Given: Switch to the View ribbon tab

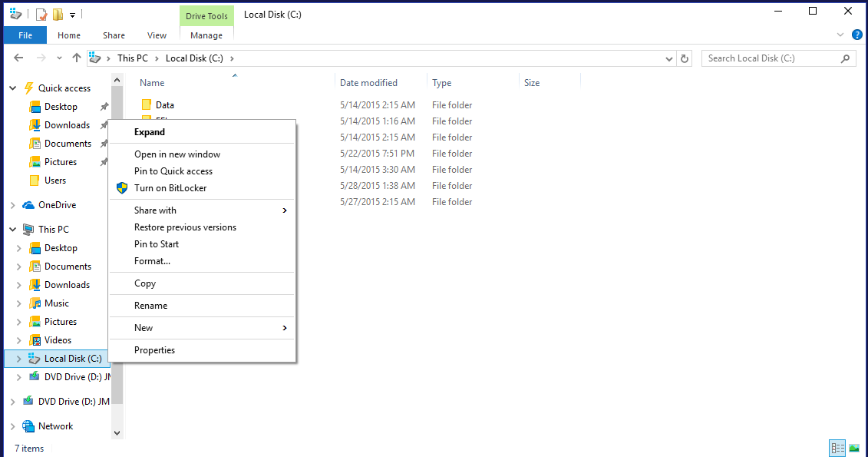Looking at the screenshot, I should [x=157, y=35].
